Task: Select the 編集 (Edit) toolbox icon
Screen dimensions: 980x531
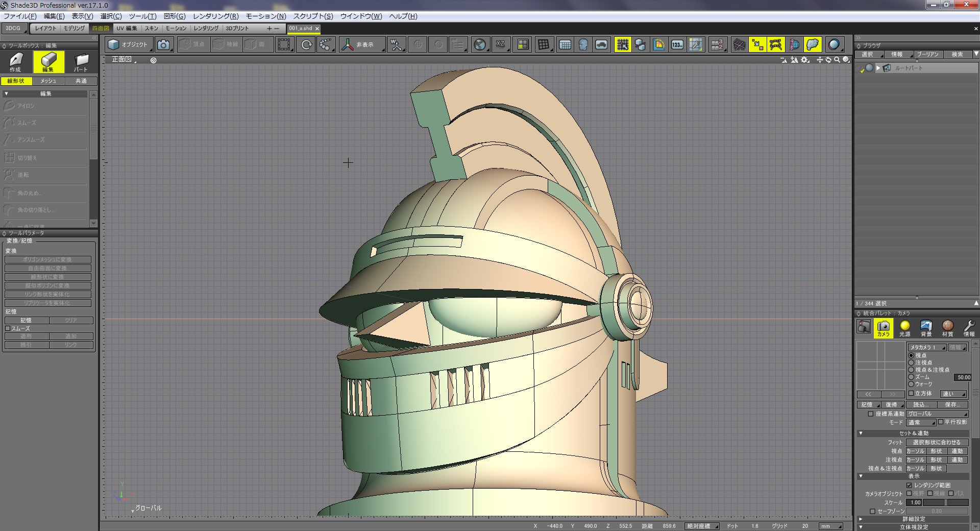Action: pyautogui.click(x=48, y=62)
